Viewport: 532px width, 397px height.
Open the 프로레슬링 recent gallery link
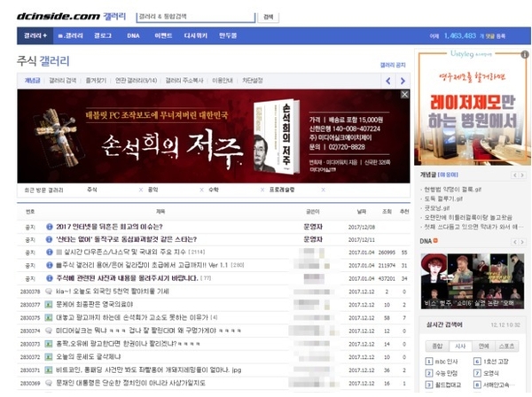282,190
